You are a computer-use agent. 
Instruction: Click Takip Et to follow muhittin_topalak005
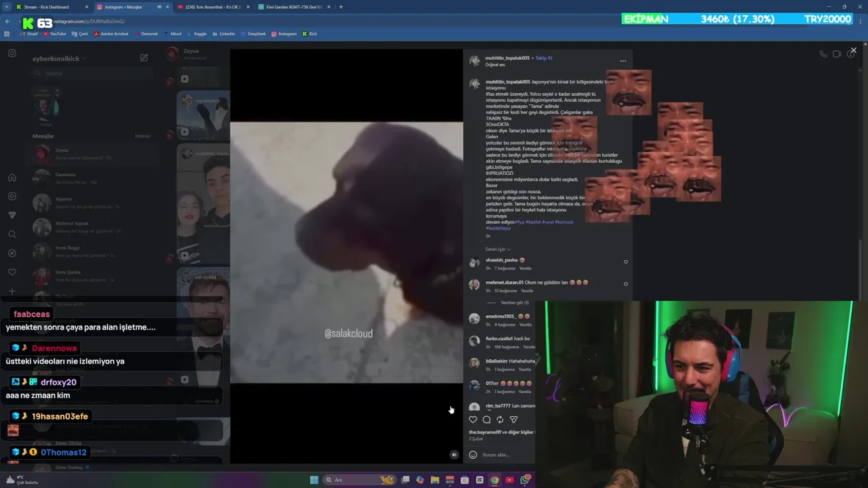tap(544, 58)
